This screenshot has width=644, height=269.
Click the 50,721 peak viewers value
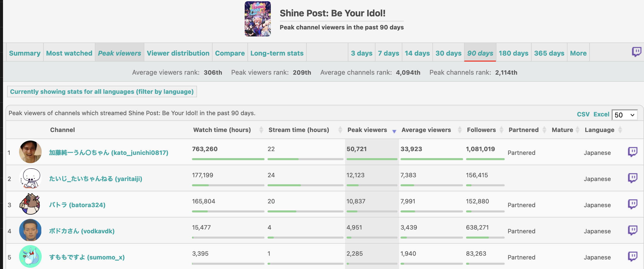tap(357, 149)
